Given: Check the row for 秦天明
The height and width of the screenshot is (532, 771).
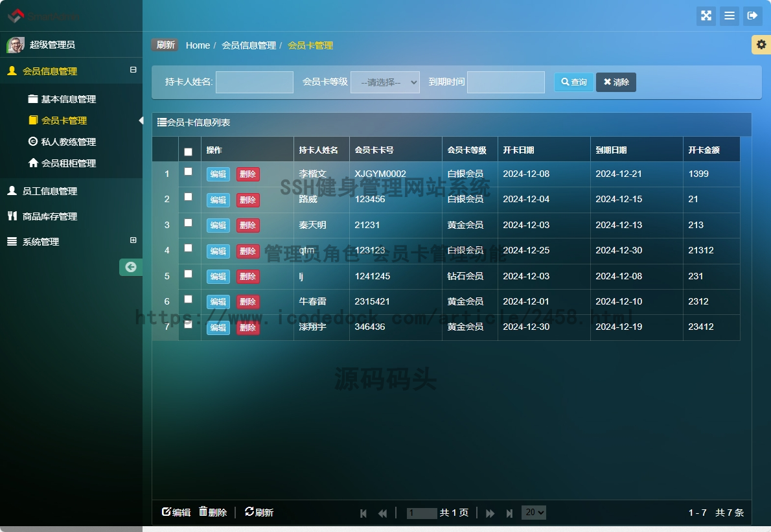Looking at the screenshot, I should click(x=188, y=223).
